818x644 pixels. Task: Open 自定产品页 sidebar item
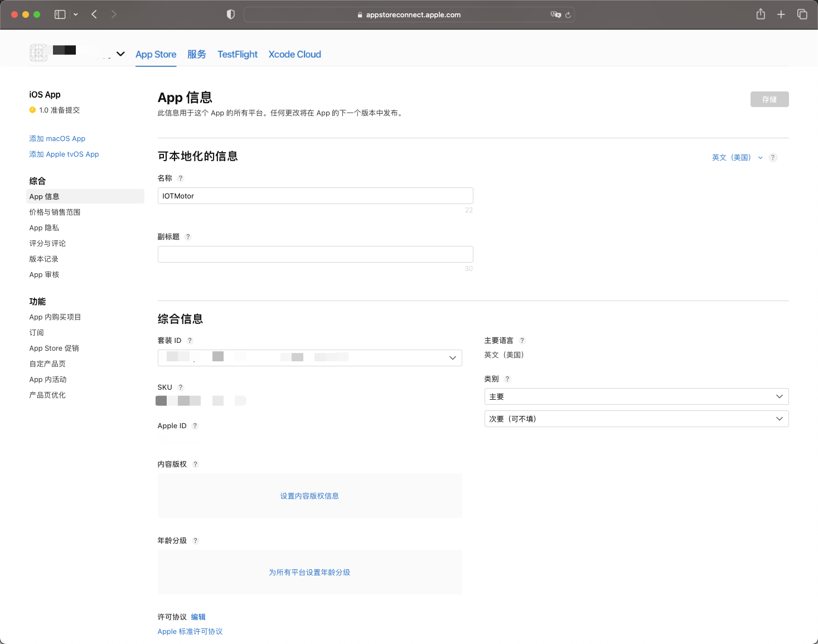tap(48, 364)
